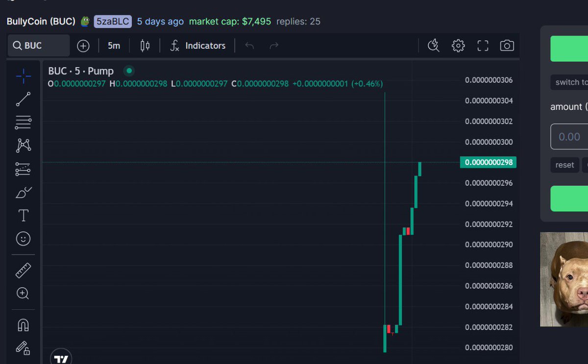Select the XABCD pattern tool
Image resolution: width=588 pixels, height=364 pixels.
tap(23, 145)
